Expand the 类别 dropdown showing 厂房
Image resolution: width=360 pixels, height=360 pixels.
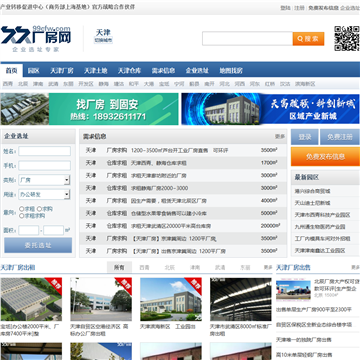[44, 180]
